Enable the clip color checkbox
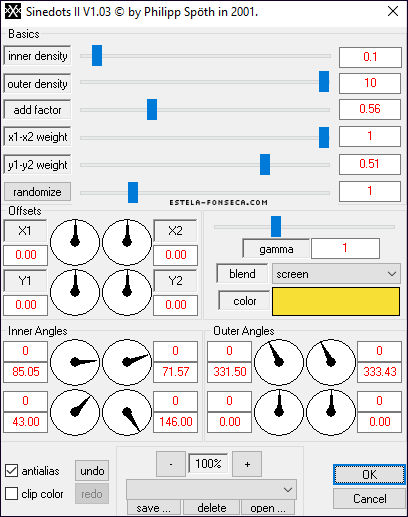Viewport: 408px width, 517px height. 12,493
